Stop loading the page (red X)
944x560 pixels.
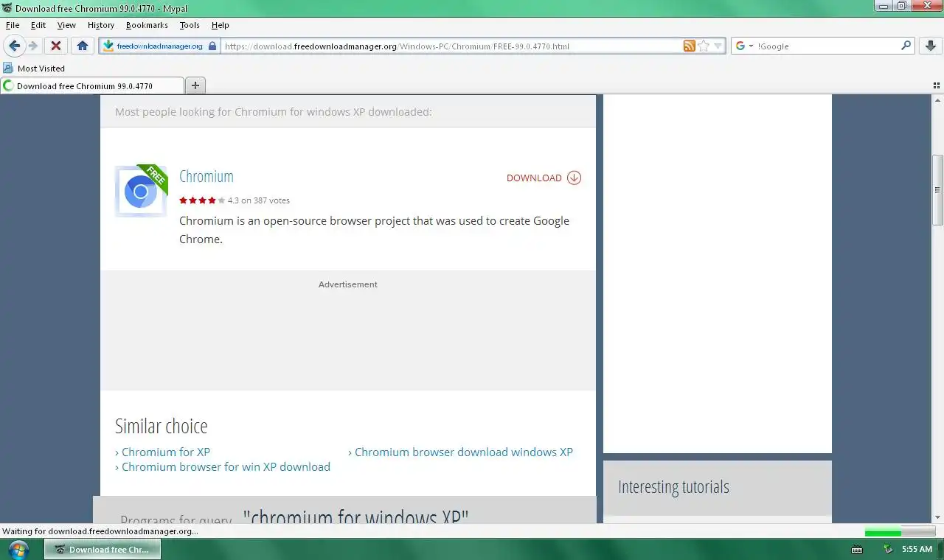55,46
